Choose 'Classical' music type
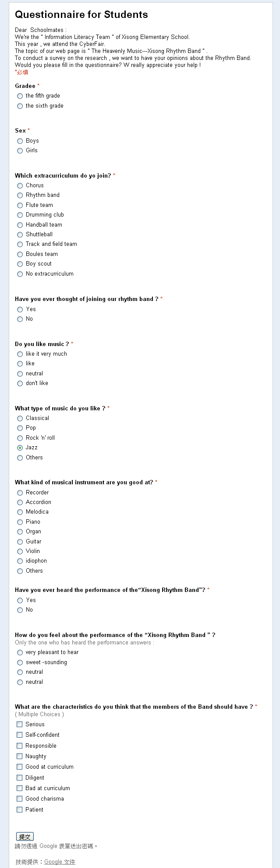The width and height of the screenshot is (280, 868). pyautogui.click(x=20, y=418)
